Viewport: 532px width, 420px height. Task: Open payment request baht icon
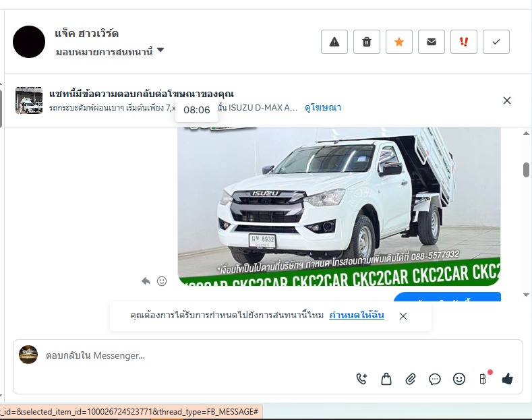483,379
